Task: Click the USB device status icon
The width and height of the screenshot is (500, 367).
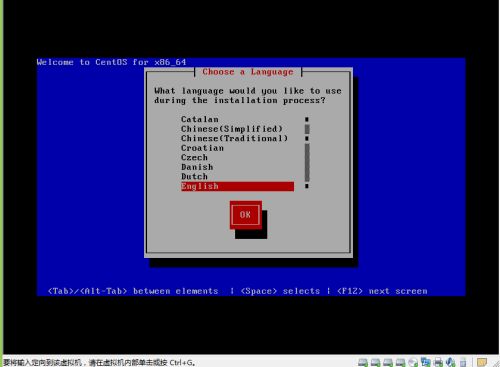Action: (x=463, y=363)
